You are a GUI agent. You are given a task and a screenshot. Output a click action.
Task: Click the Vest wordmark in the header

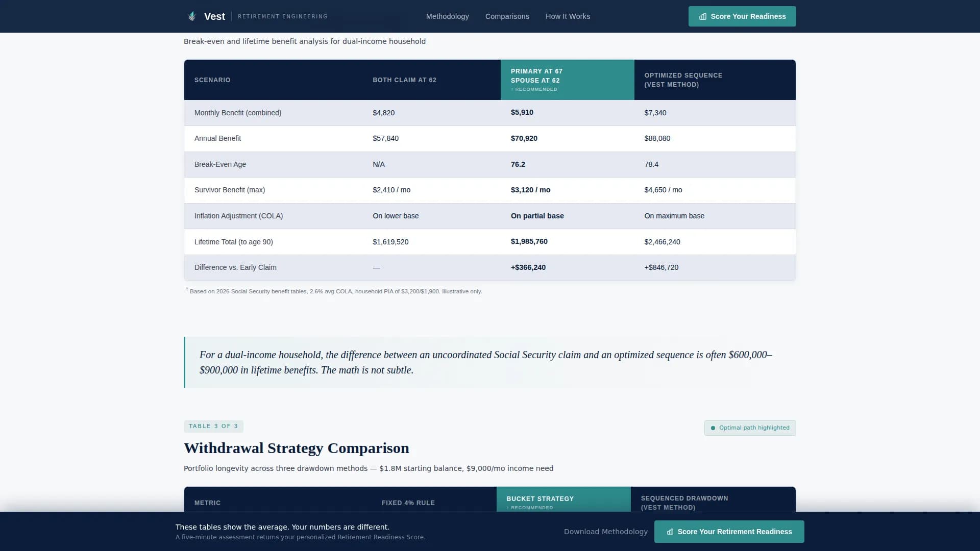pyautogui.click(x=214, y=16)
